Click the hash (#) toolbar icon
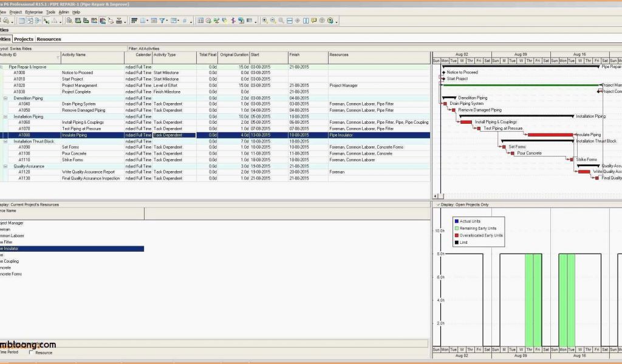The image size is (622, 364). coord(185,21)
